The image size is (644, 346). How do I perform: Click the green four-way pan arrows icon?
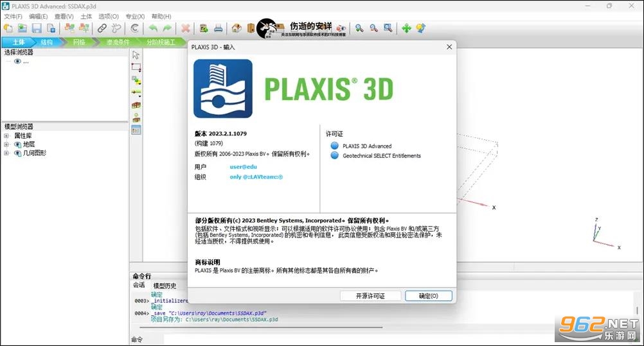(x=406, y=28)
